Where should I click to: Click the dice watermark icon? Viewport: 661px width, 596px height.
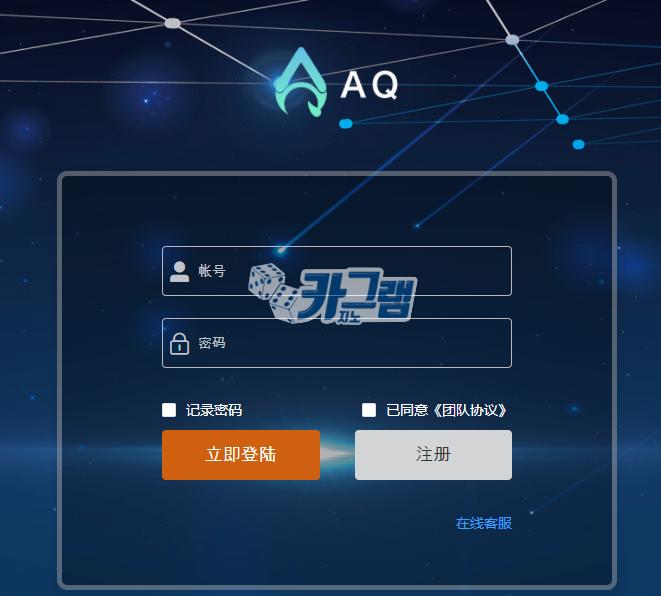(272, 293)
